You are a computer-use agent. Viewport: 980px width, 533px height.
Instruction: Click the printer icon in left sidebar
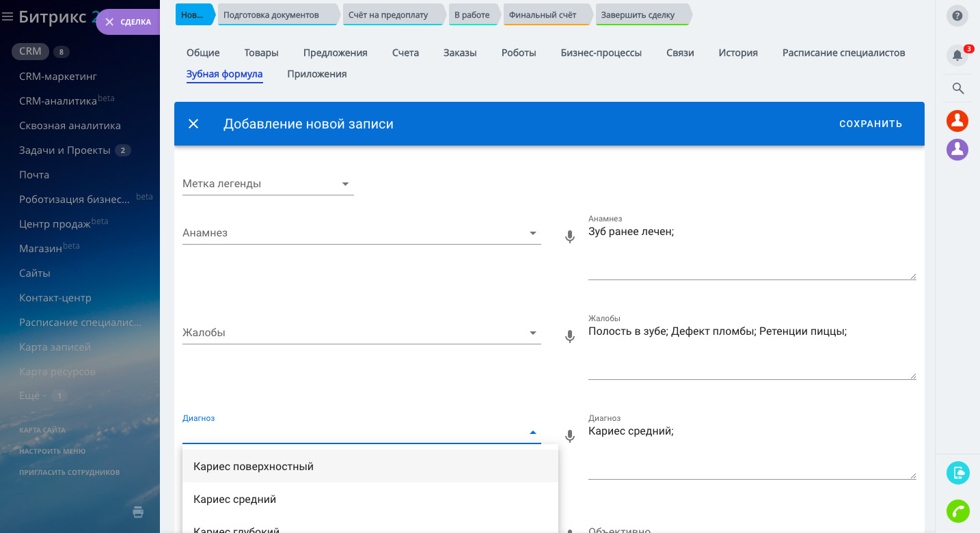(138, 512)
